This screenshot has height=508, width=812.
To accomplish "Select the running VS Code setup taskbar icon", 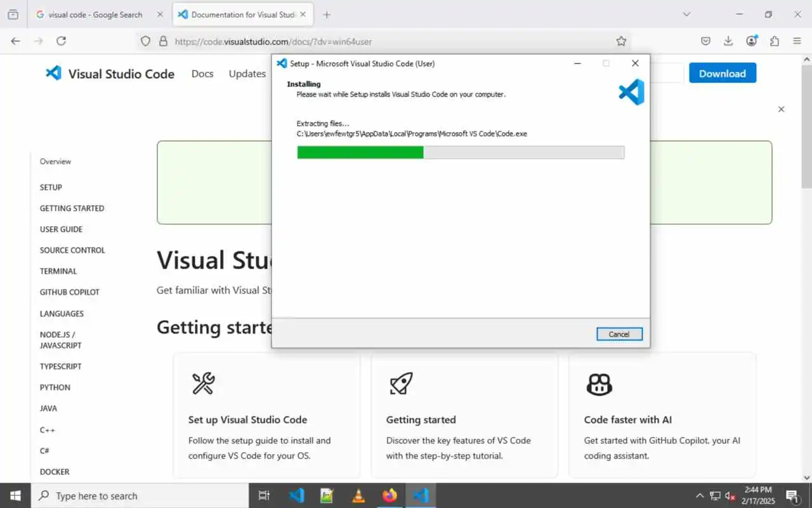I will 421,495.
